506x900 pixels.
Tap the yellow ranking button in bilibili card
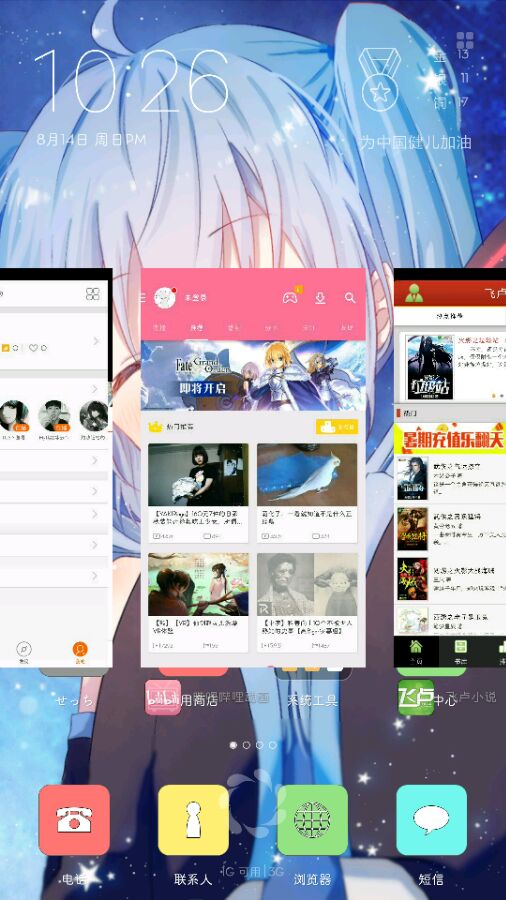click(x=337, y=427)
